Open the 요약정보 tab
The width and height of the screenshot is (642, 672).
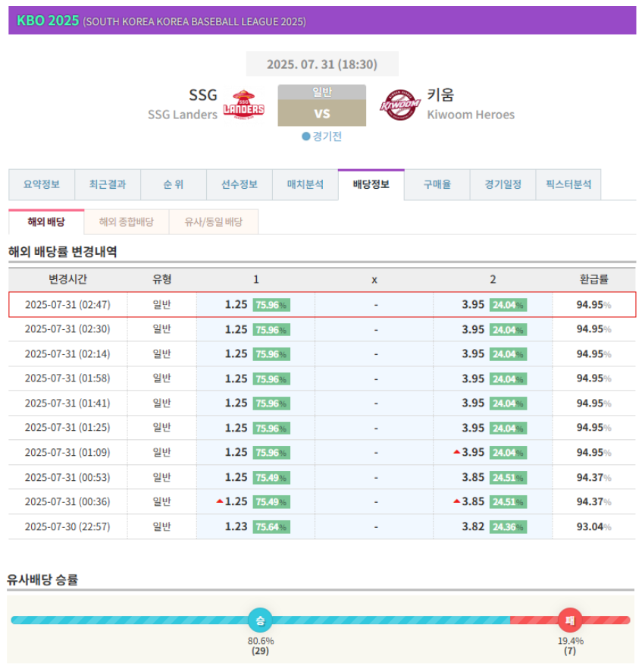point(42,185)
